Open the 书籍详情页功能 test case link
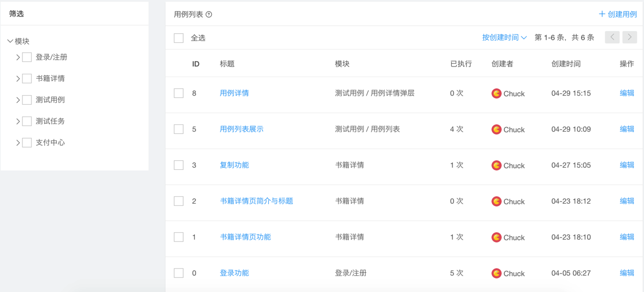Image resolution: width=644 pixels, height=292 pixels. click(x=245, y=237)
